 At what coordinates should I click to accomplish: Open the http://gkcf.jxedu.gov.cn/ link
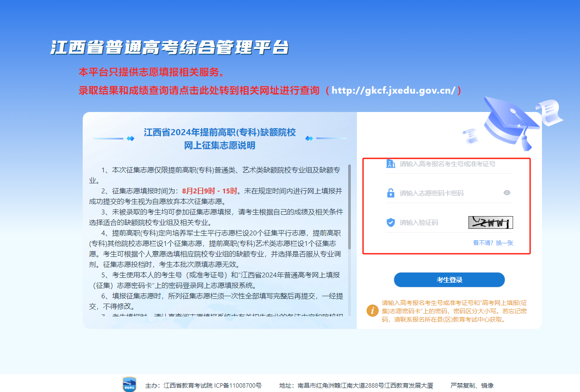[394, 91]
